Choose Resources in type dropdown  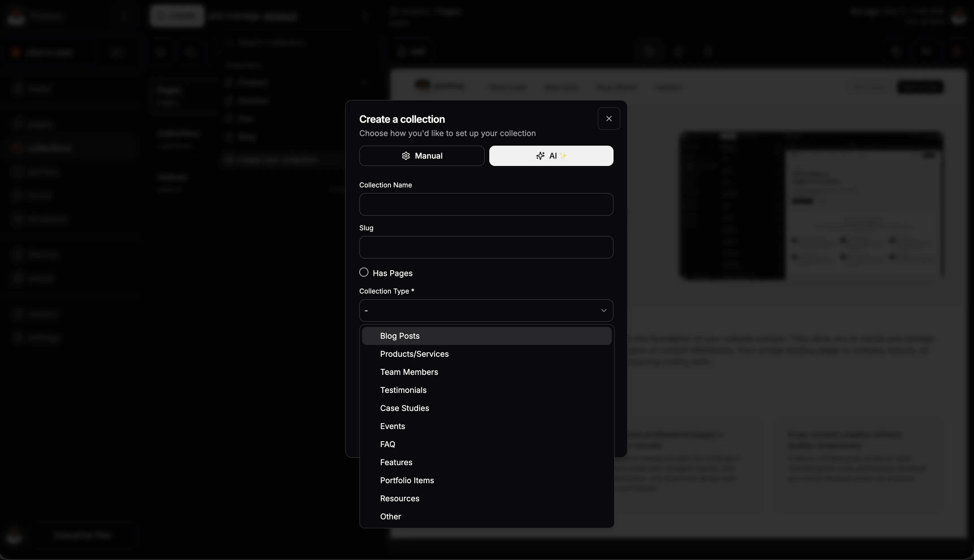pos(399,498)
